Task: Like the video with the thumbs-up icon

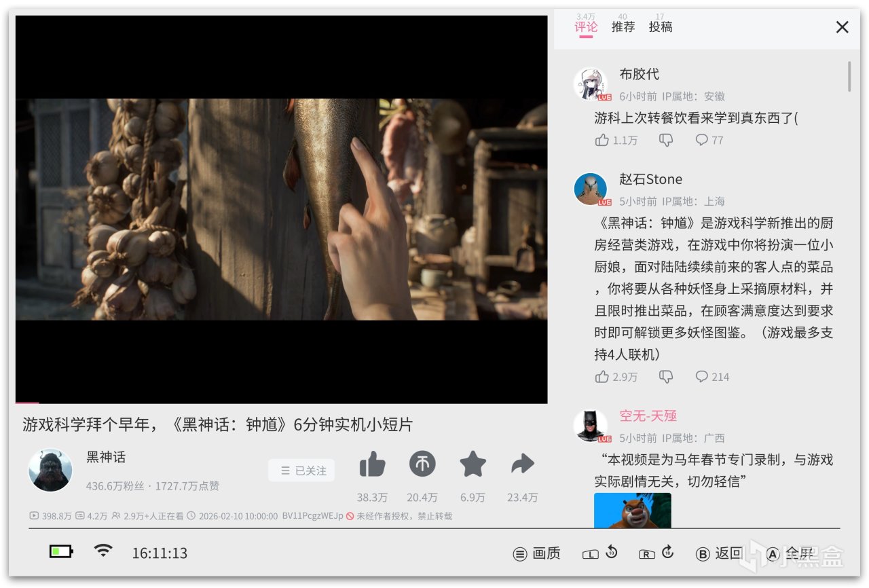Action: coord(372,464)
